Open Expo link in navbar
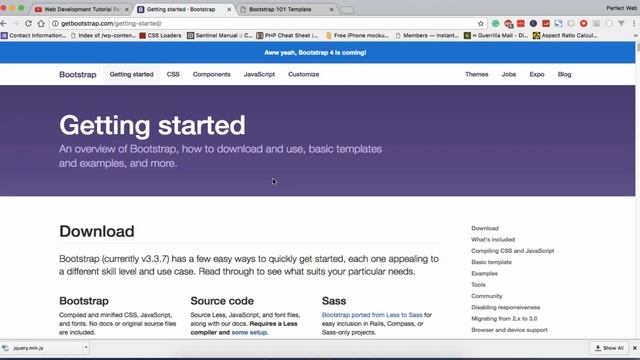The image size is (640, 360). click(537, 74)
